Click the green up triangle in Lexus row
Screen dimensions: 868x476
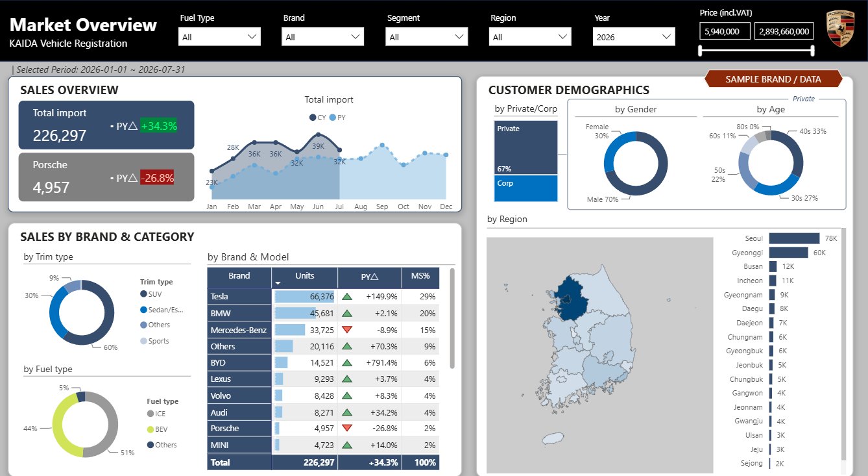[347, 379]
